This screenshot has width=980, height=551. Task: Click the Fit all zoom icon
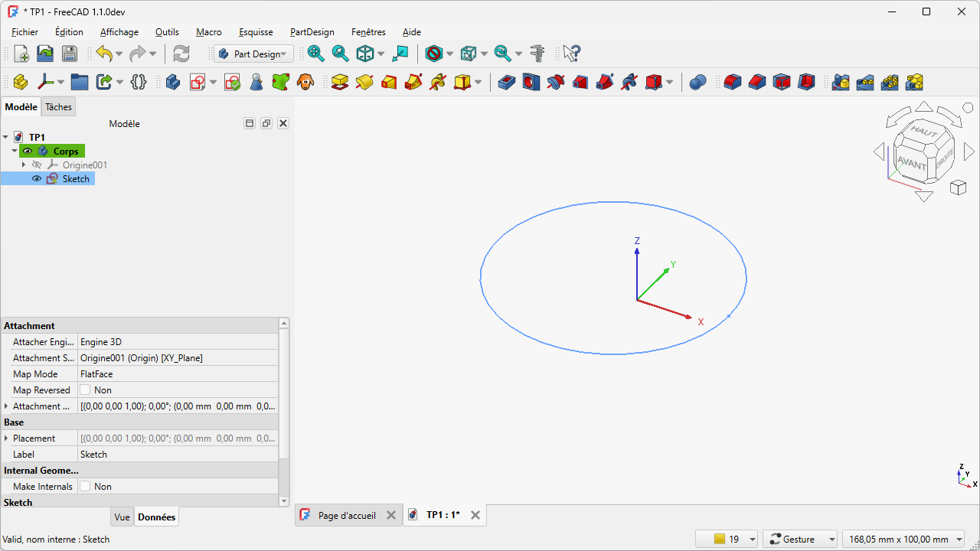pos(315,54)
